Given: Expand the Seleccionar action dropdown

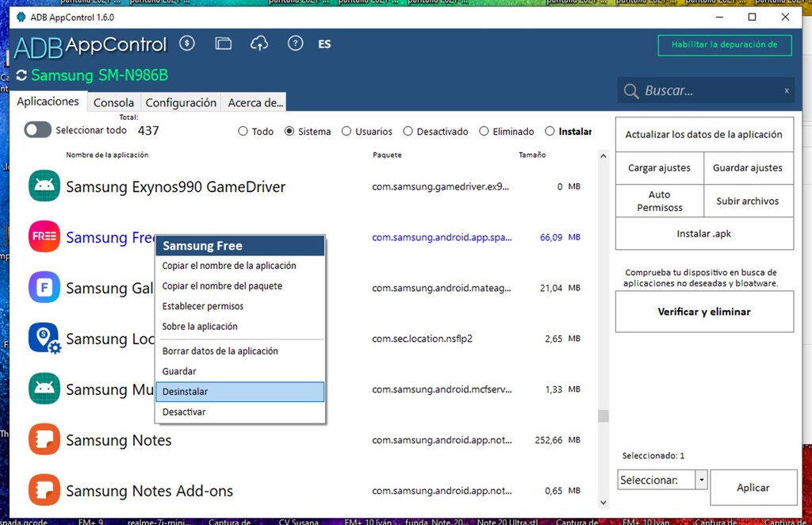Looking at the screenshot, I should (x=700, y=480).
